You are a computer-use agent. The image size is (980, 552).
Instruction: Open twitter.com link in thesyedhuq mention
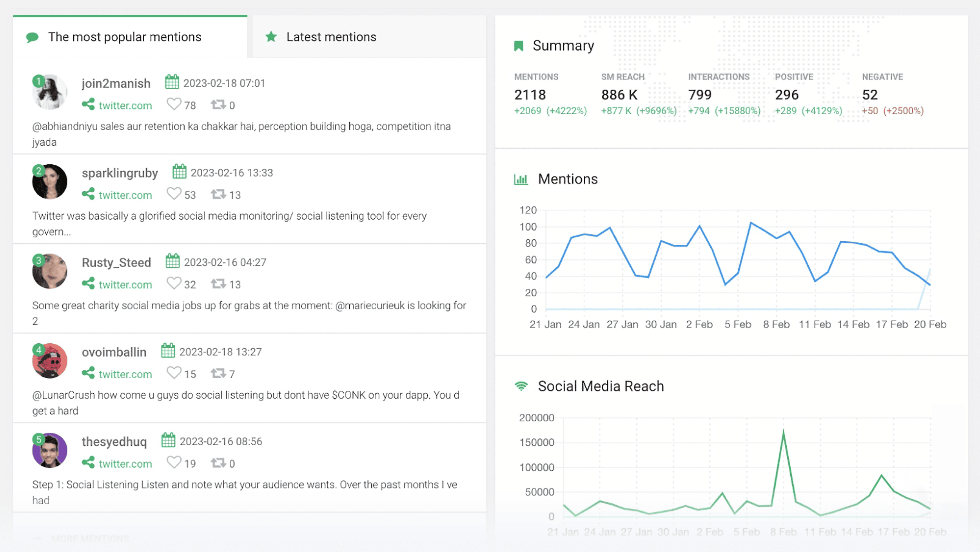coord(125,464)
